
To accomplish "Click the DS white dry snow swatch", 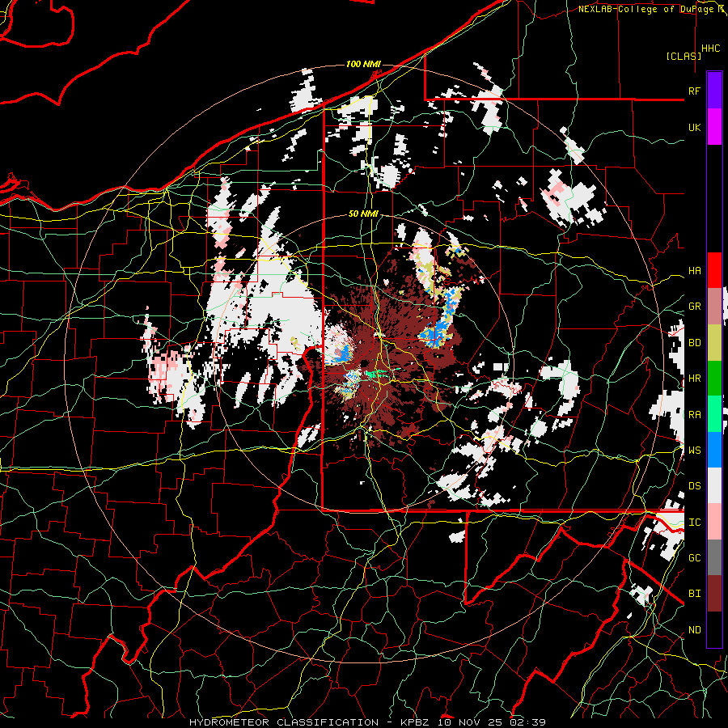I will [x=714, y=485].
